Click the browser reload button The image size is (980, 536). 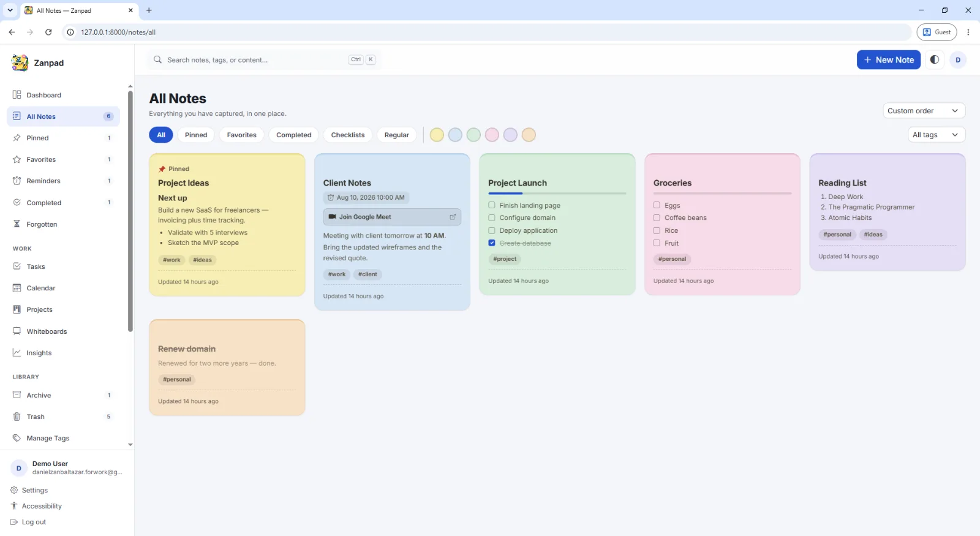pos(48,32)
